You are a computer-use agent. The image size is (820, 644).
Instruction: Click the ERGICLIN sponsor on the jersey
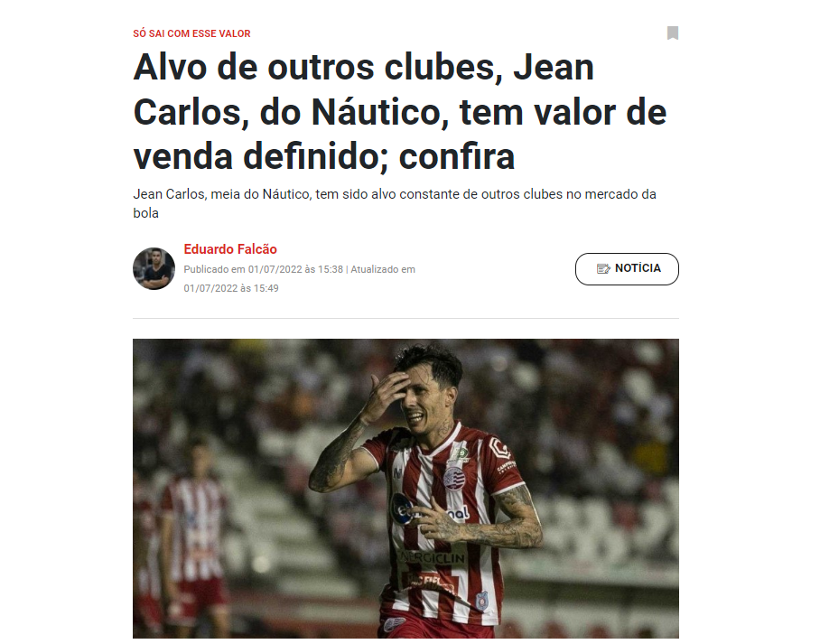[x=432, y=557]
